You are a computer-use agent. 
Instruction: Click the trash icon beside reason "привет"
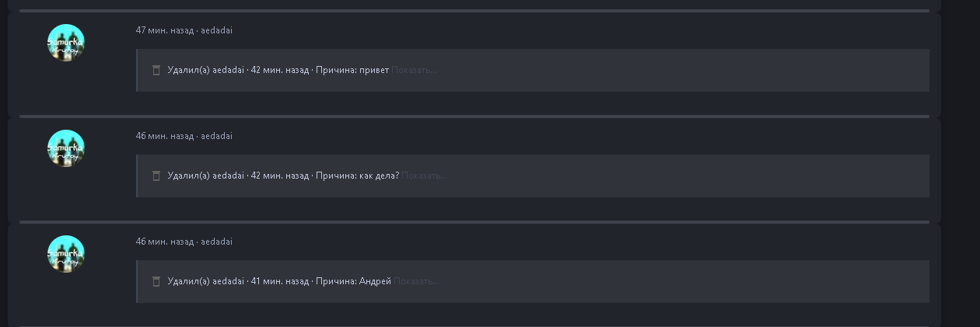tap(156, 70)
